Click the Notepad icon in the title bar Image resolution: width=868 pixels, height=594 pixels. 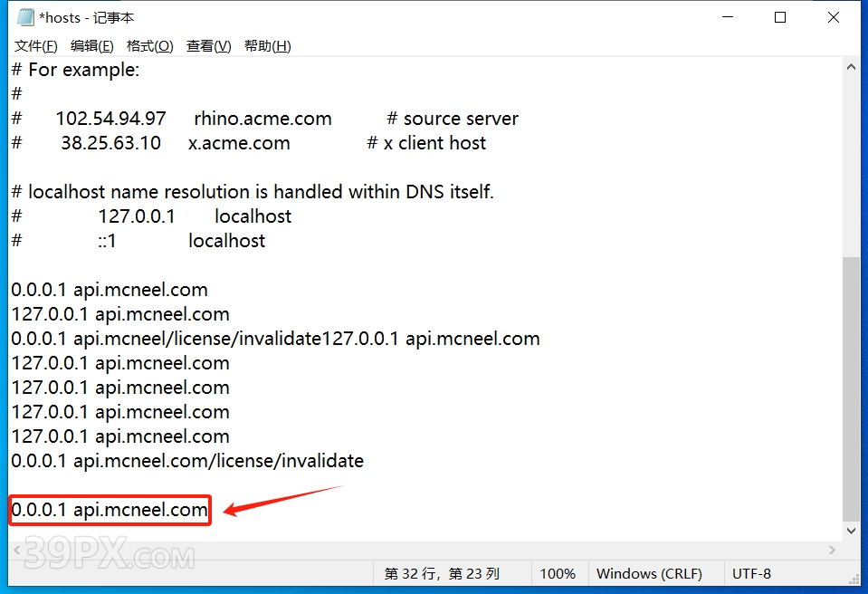click(x=25, y=18)
